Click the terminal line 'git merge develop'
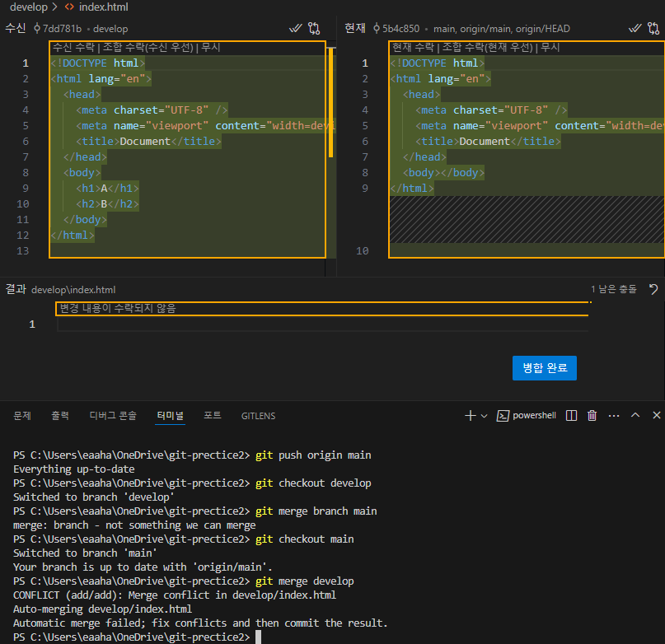 pos(305,581)
